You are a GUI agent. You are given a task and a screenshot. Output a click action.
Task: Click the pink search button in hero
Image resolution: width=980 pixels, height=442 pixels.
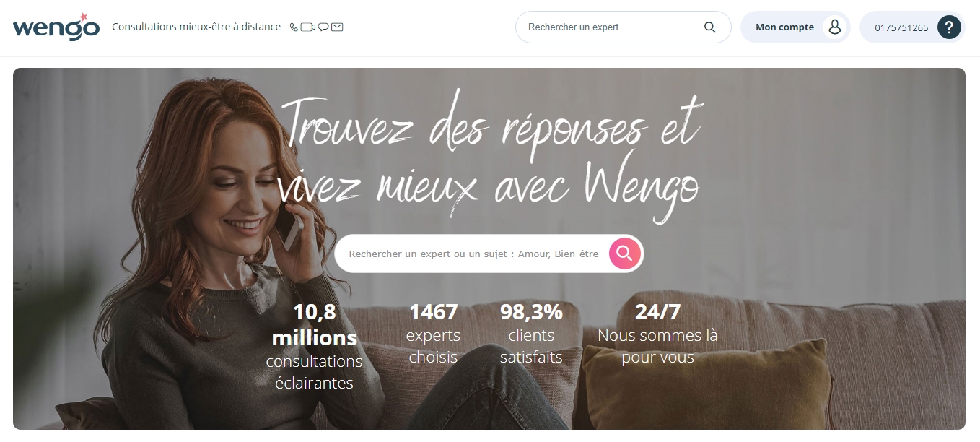[625, 253]
